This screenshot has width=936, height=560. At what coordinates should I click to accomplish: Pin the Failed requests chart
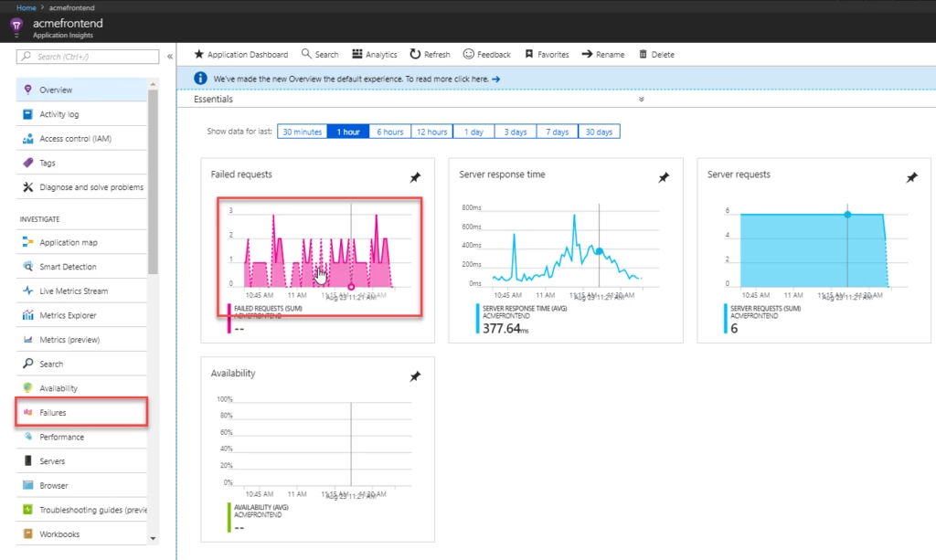click(416, 177)
